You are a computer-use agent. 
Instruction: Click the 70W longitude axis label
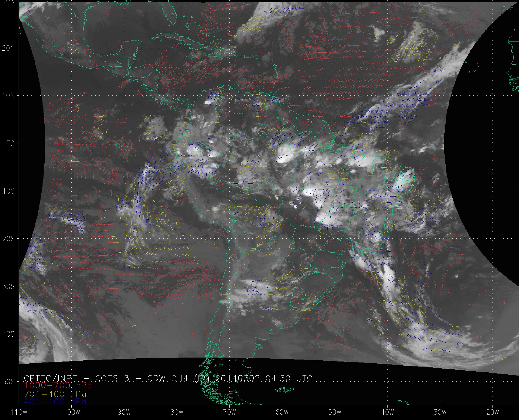tap(229, 412)
